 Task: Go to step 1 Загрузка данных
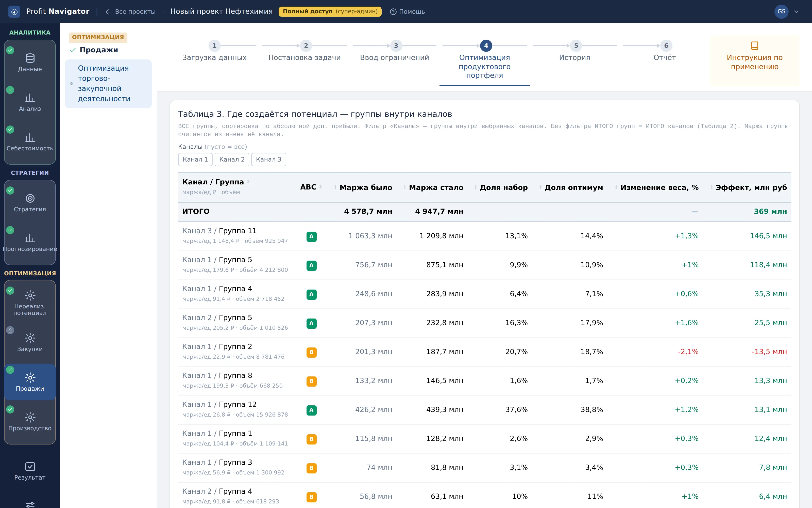tap(214, 51)
